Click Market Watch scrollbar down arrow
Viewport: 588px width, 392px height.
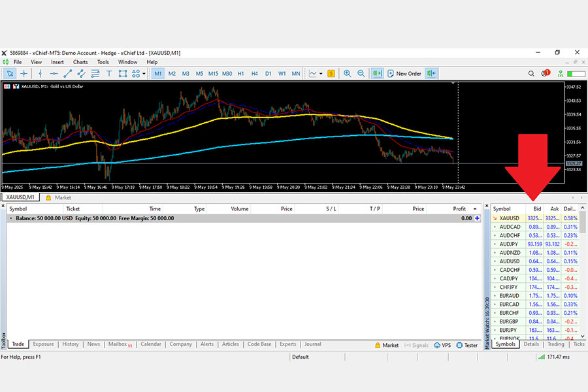pos(583,336)
